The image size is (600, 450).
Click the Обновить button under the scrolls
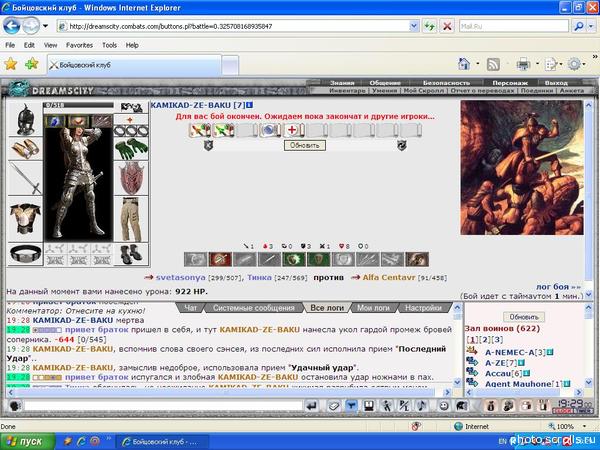[305, 145]
